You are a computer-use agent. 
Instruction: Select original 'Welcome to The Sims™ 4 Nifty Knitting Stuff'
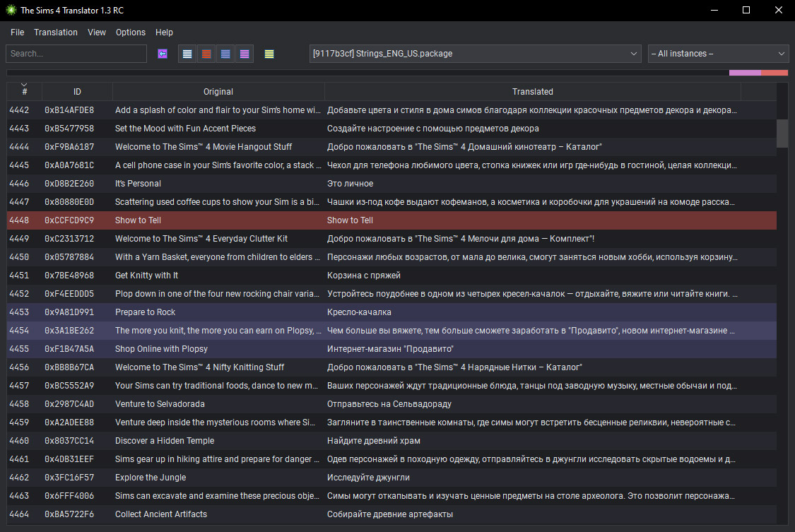point(200,367)
